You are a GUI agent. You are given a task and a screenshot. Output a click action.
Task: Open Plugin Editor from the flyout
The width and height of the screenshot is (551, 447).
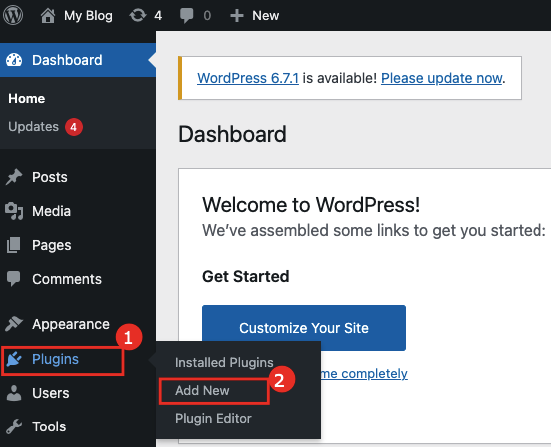pyautogui.click(x=213, y=419)
